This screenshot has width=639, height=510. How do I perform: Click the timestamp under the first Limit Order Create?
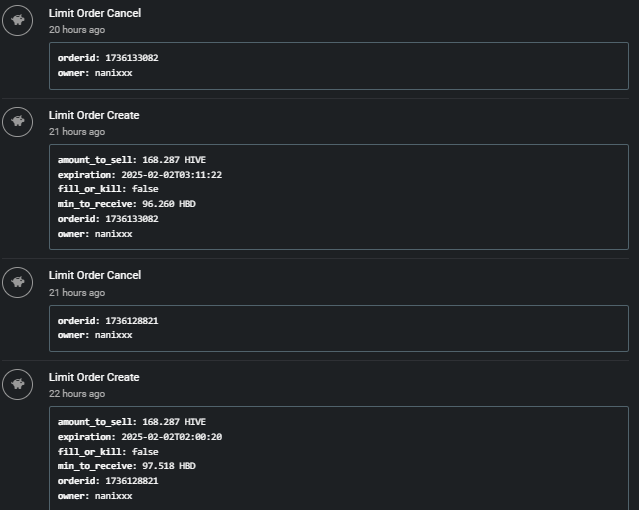pyautogui.click(x=77, y=132)
